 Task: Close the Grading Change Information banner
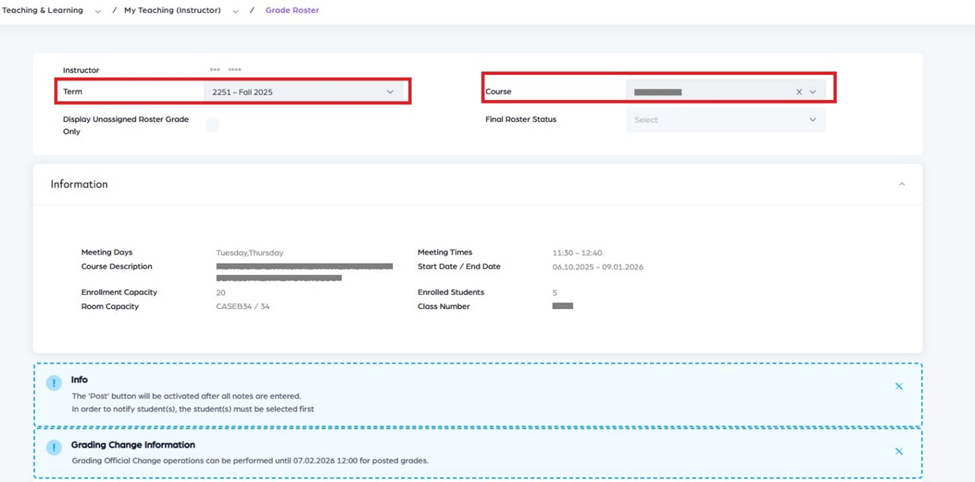[898, 451]
